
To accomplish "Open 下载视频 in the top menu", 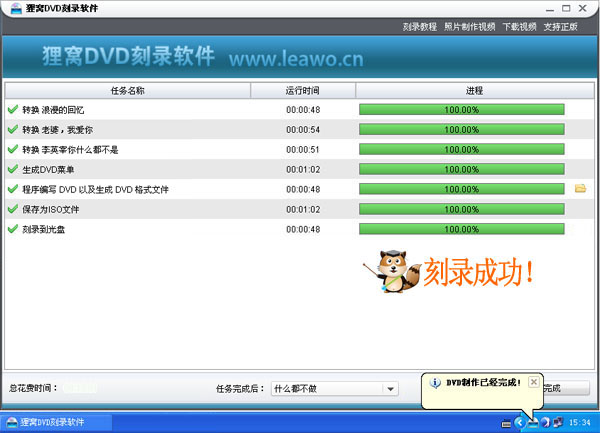I will [519, 27].
